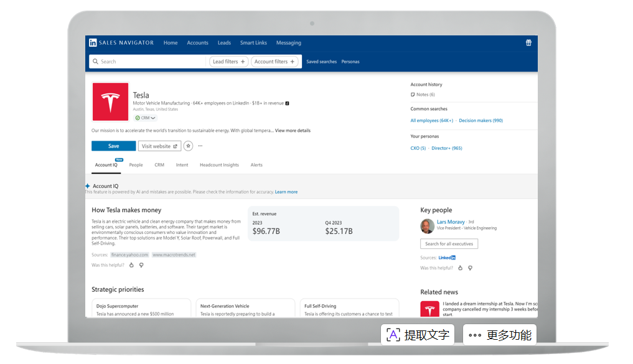Screen dimensions: 633x364
Task: Expand View more details of description
Action: coord(293,131)
